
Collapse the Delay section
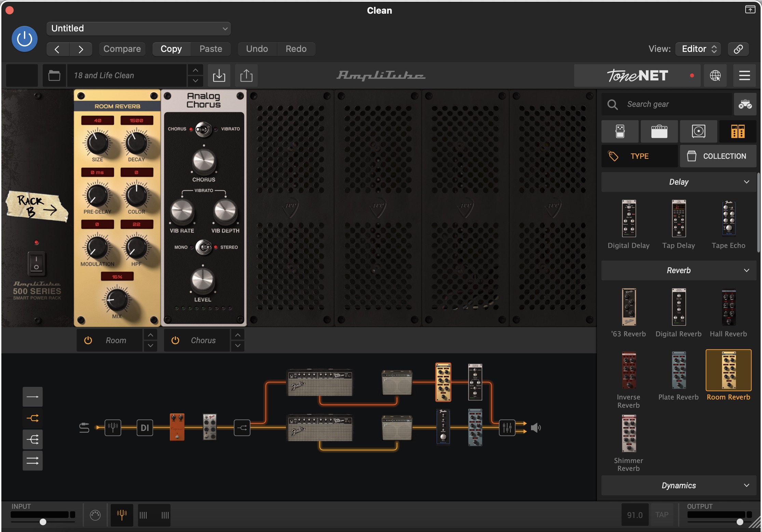(x=679, y=182)
